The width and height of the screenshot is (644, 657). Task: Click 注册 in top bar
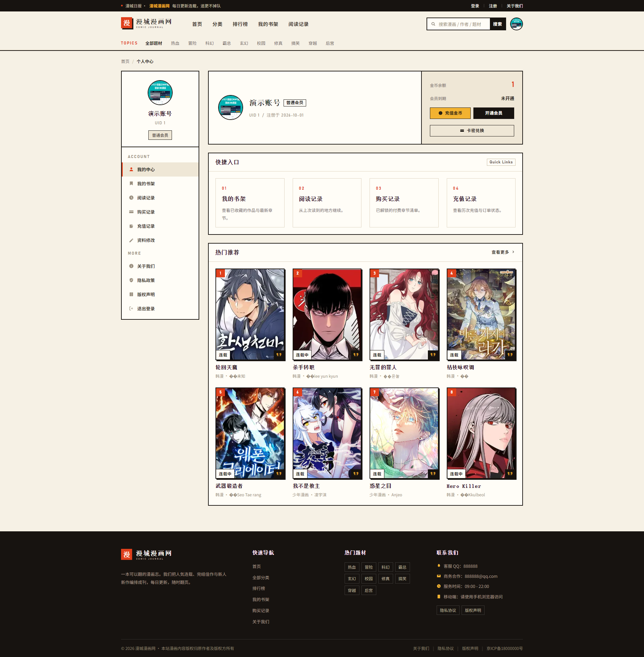[x=493, y=6]
